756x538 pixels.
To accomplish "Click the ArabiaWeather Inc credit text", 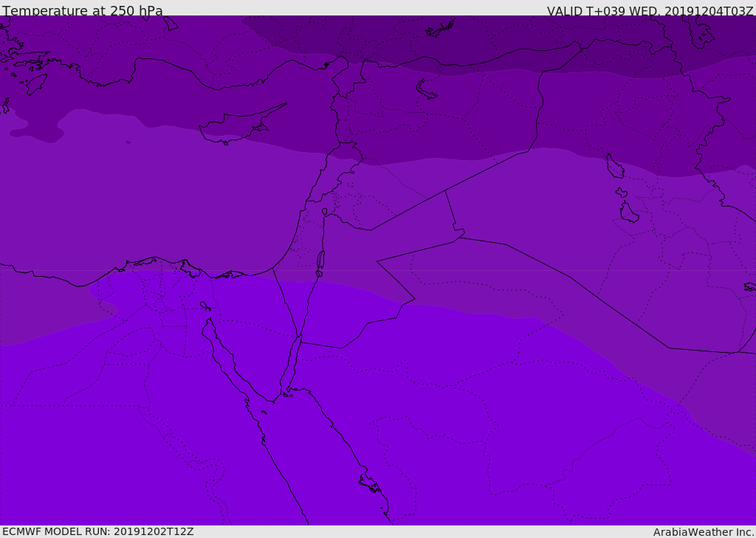I will [x=704, y=532].
